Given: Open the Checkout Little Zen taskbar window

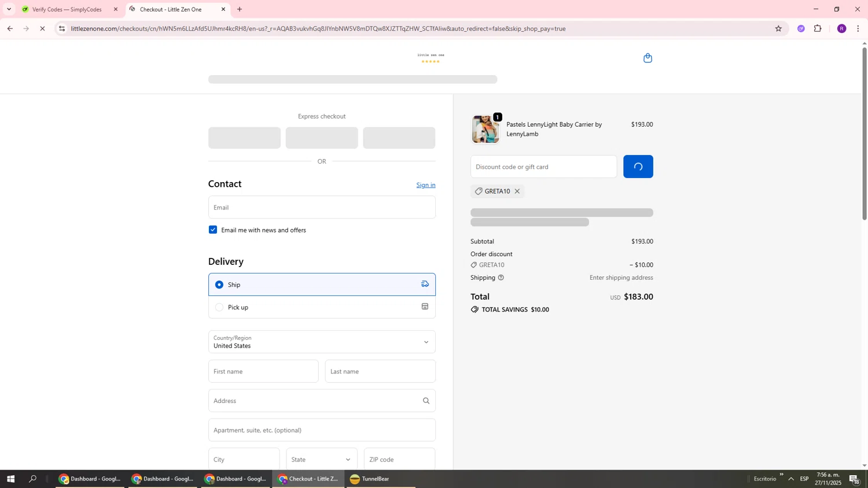Looking at the screenshot, I should pos(308,479).
